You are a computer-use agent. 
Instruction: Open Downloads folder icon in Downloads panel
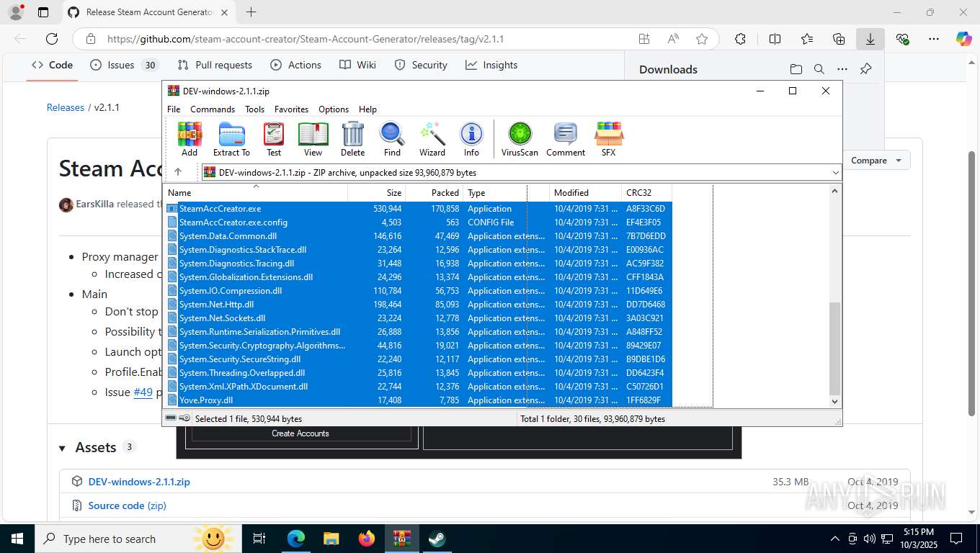coord(796,69)
